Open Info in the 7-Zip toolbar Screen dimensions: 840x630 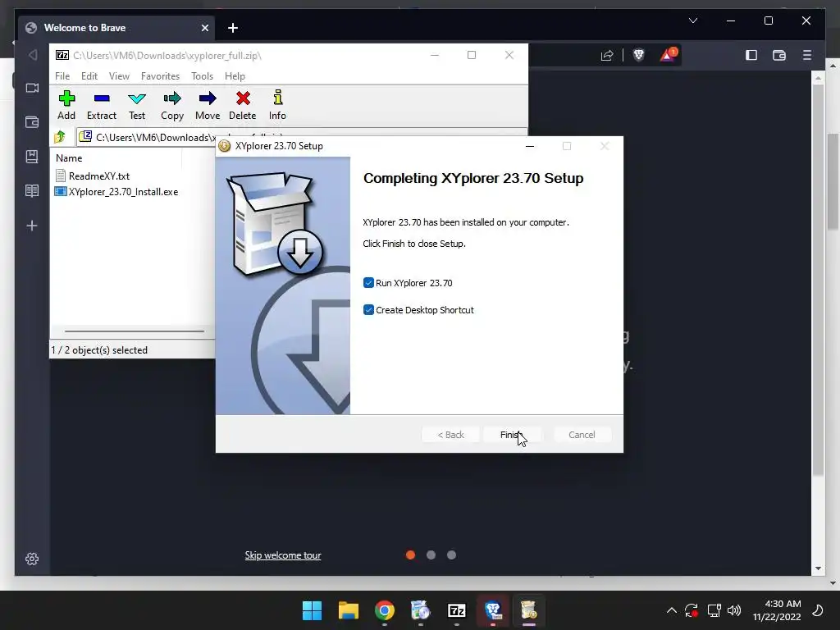(277, 105)
